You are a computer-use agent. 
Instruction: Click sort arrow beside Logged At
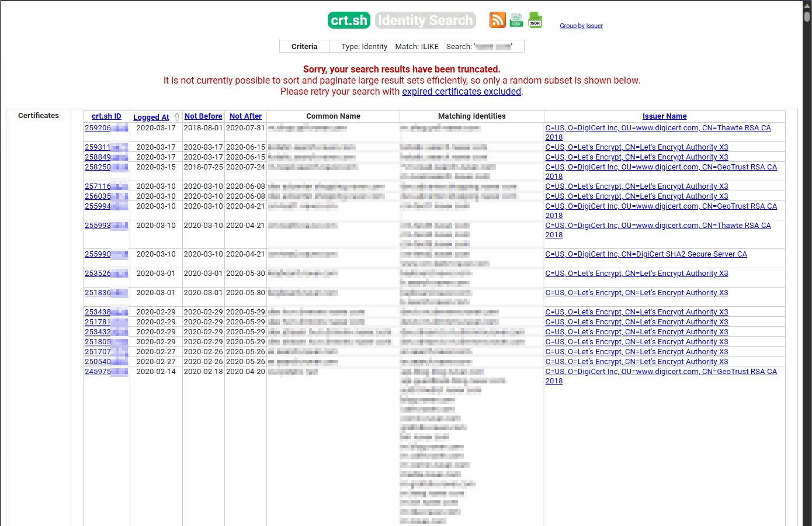point(177,117)
